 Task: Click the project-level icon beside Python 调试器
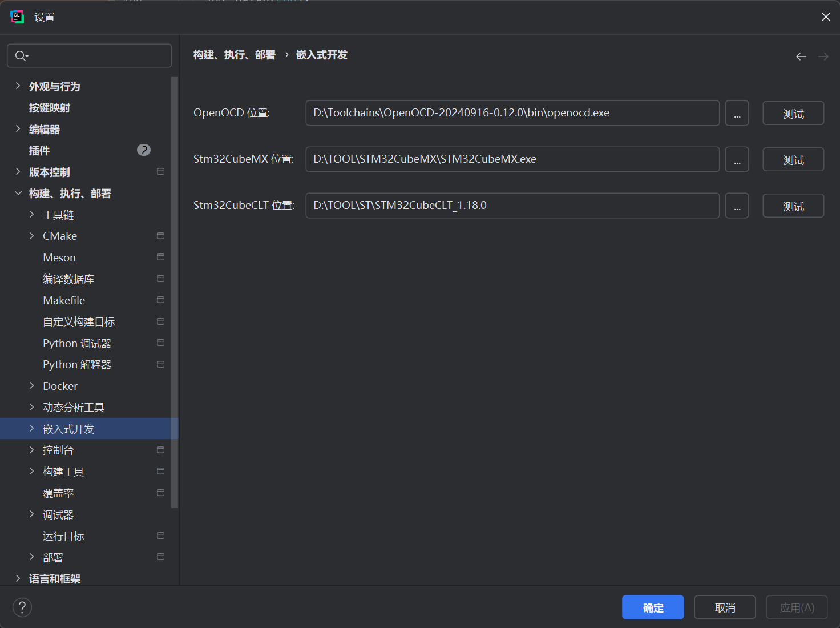coord(160,343)
